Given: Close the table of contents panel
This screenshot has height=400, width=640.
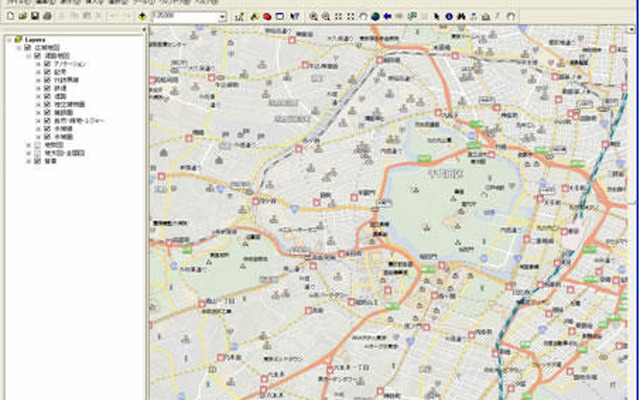Looking at the screenshot, I should [144, 29].
